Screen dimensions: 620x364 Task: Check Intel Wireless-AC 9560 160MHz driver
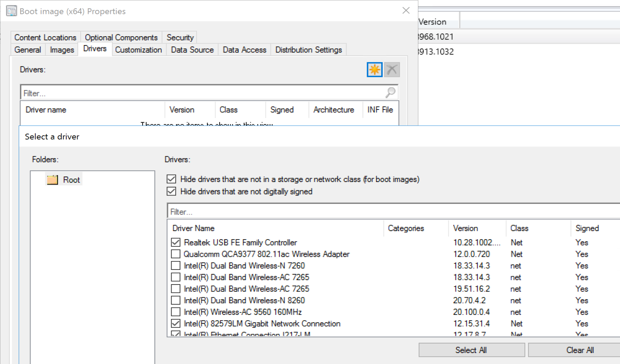[x=176, y=312]
